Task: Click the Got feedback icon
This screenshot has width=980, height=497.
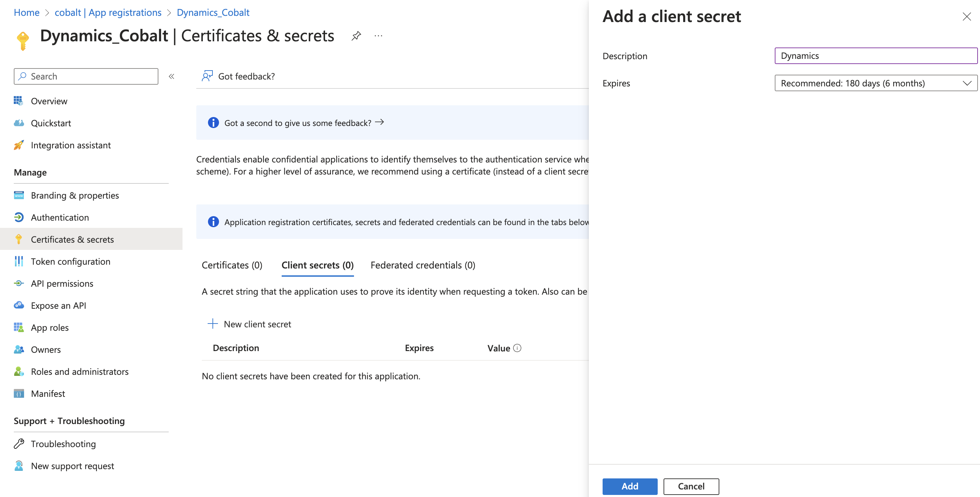Action: coord(208,76)
